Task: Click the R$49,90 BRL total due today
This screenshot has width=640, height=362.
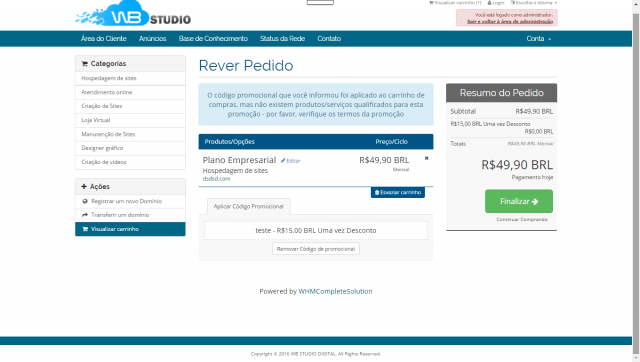Action: point(517,165)
